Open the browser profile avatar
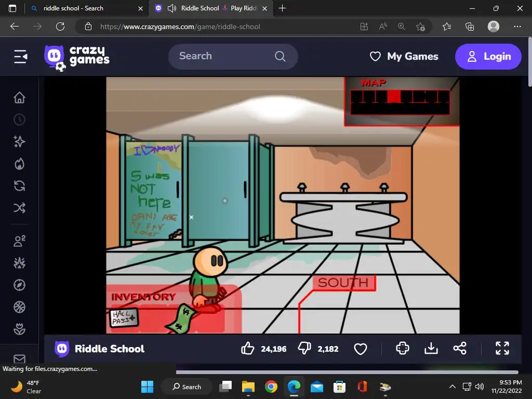The width and height of the screenshot is (532, 399). tap(494, 26)
